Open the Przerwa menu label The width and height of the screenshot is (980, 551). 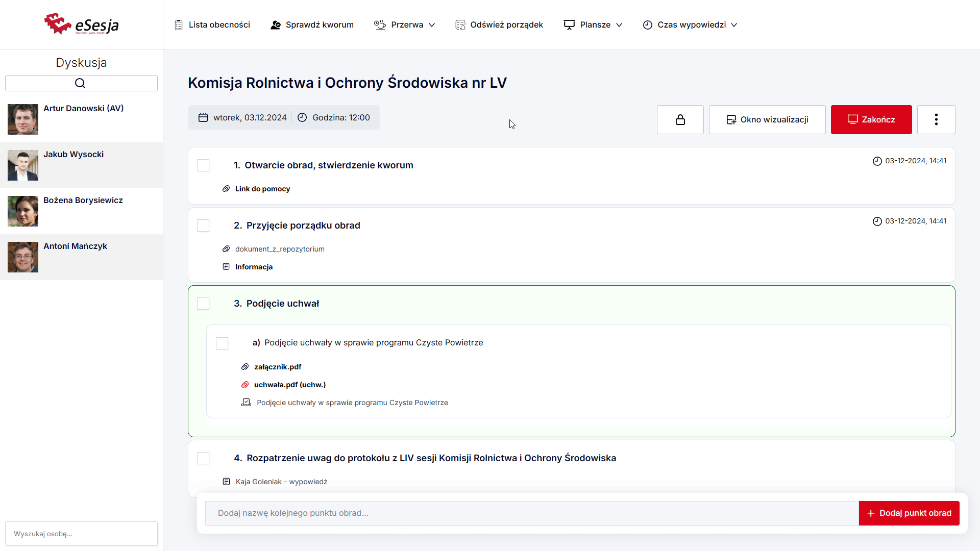pos(407,25)
